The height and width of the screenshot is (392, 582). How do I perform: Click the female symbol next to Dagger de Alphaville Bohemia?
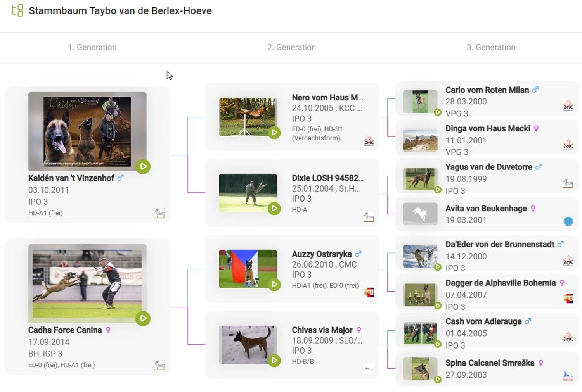pos(563,283)
